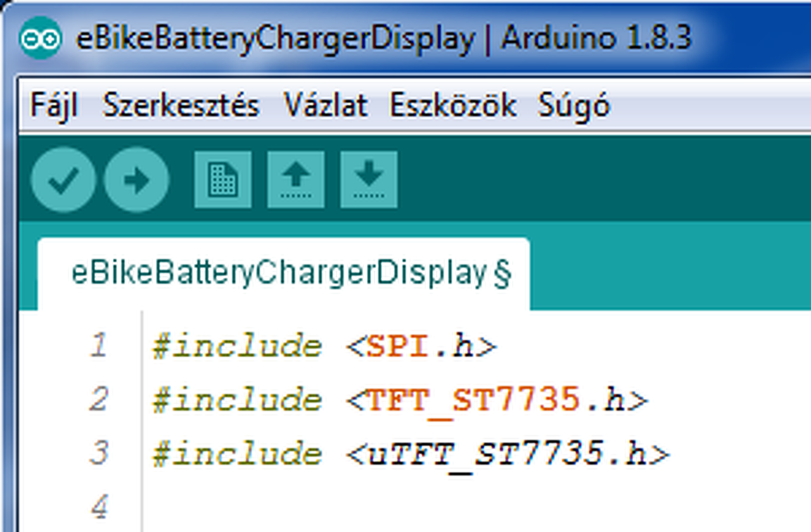The image size is (811, 532).
Task: Click the Arduino logo in the title bar
Action: [x=41, y=38]
